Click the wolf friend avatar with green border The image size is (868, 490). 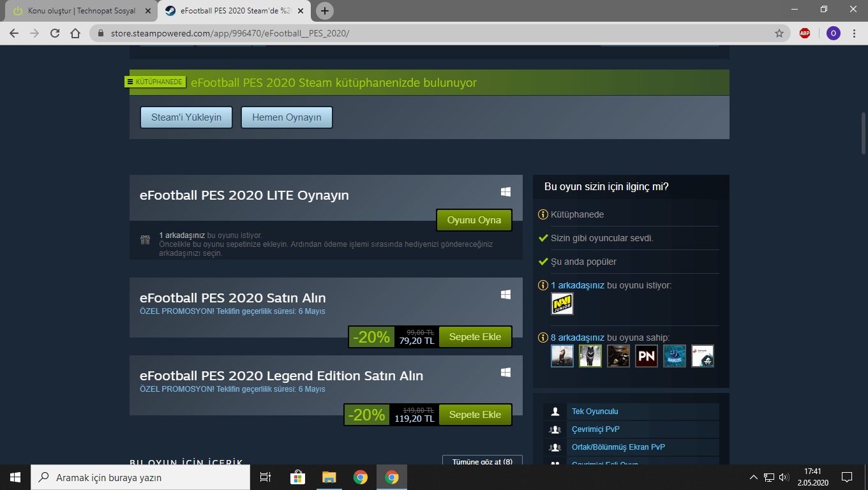590,356
